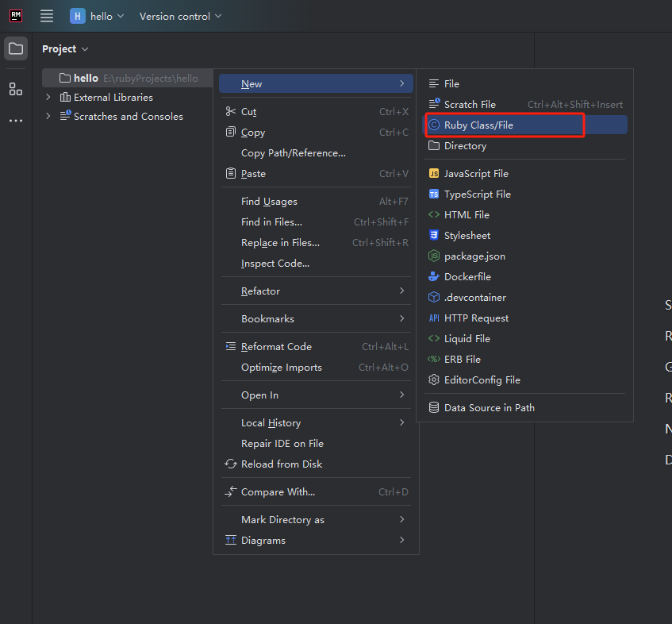Screen dimensions: 672x624
Task: Expand the Scratches and Consoles node
Action: [48, 116]
